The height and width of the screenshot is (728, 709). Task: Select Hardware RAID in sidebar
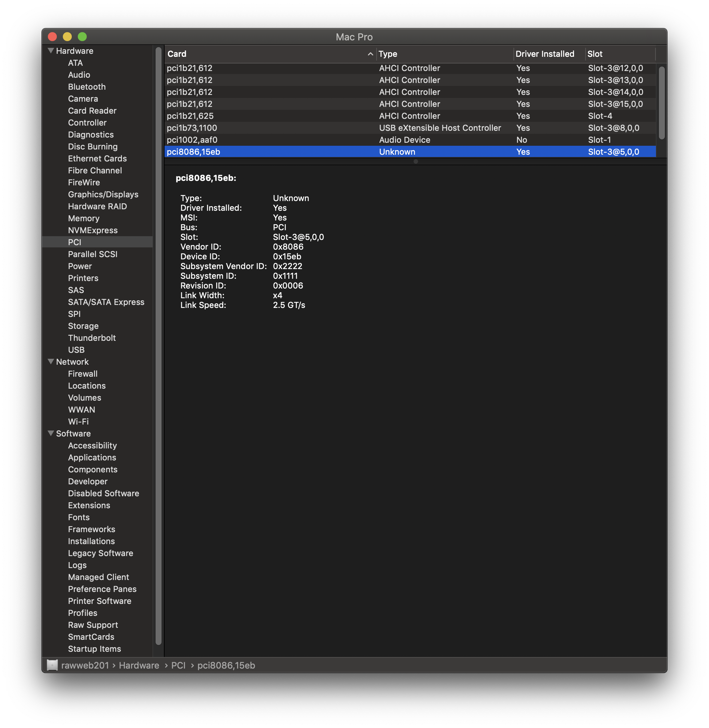(97, 206)
